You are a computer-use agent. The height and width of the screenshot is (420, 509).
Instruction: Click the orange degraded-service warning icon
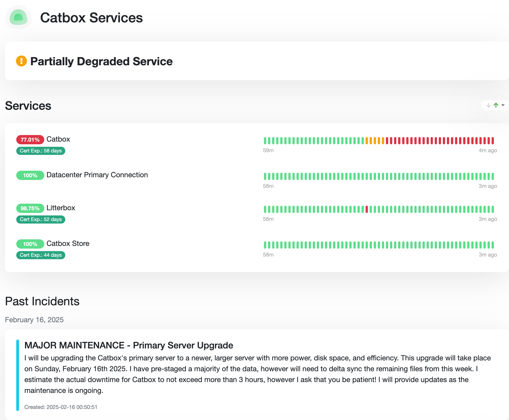[21, 61]
